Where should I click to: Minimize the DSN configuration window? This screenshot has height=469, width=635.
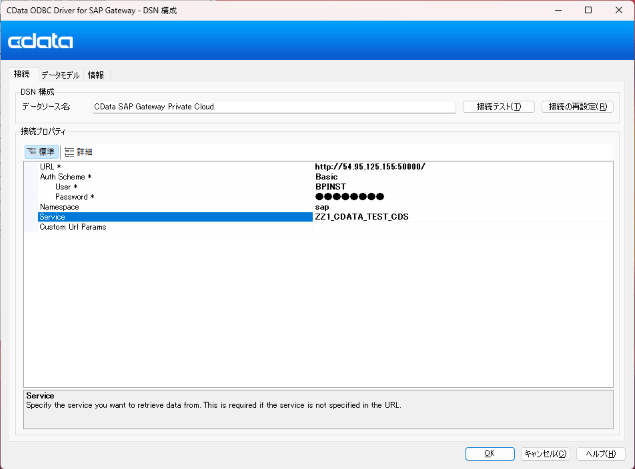(558, 11)
